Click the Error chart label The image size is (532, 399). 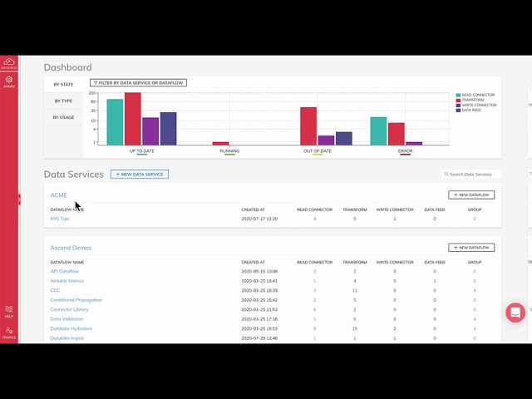[x=405, y=151]
